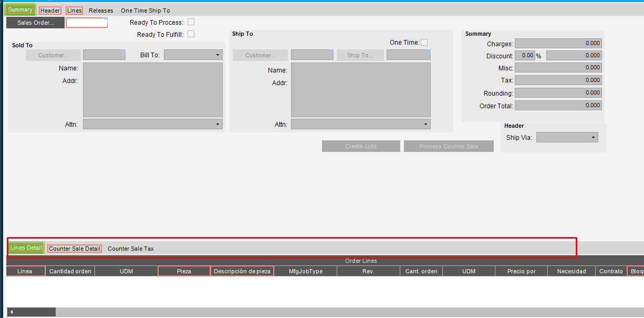Click the Ship To address box
Viewport: 644px width, 318px height.
(x=361, y=90)
